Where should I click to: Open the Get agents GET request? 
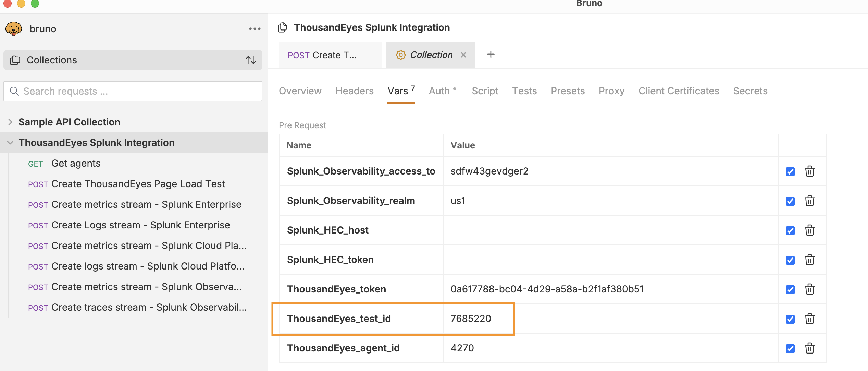tap(76, 163)
